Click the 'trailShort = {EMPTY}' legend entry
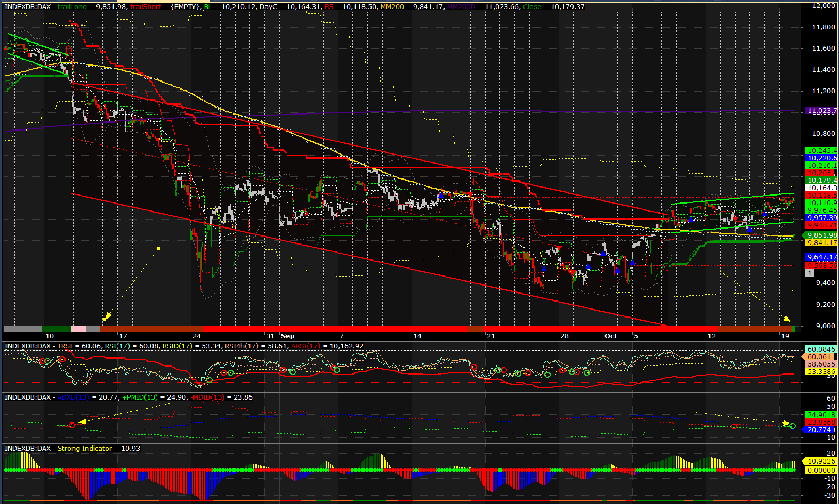Image resolution: width=839 pixels, height=504 pixels. pyautogui.click(x=165, y=7)
